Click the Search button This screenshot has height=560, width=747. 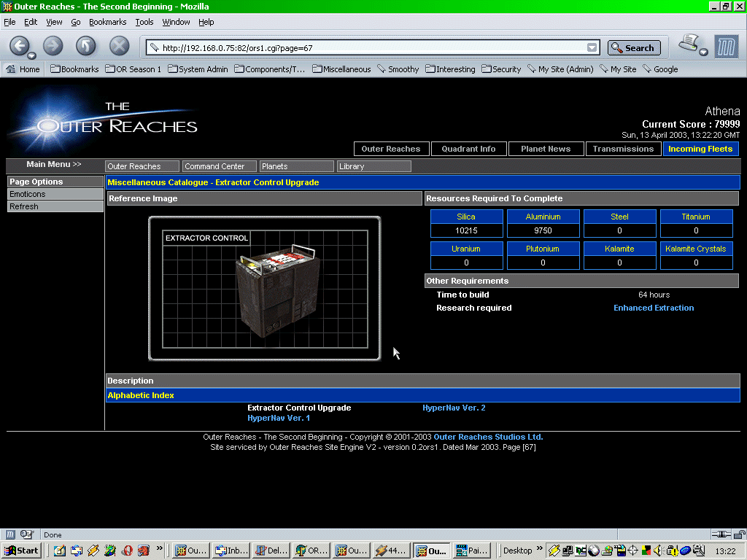point(633,48)
